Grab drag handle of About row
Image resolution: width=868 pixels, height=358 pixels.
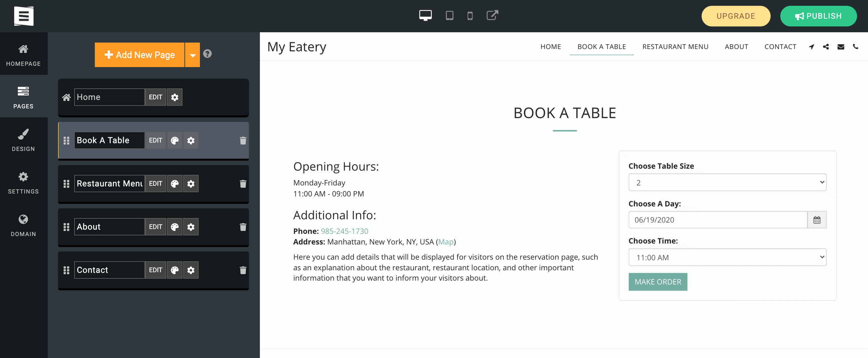[66, 227]
